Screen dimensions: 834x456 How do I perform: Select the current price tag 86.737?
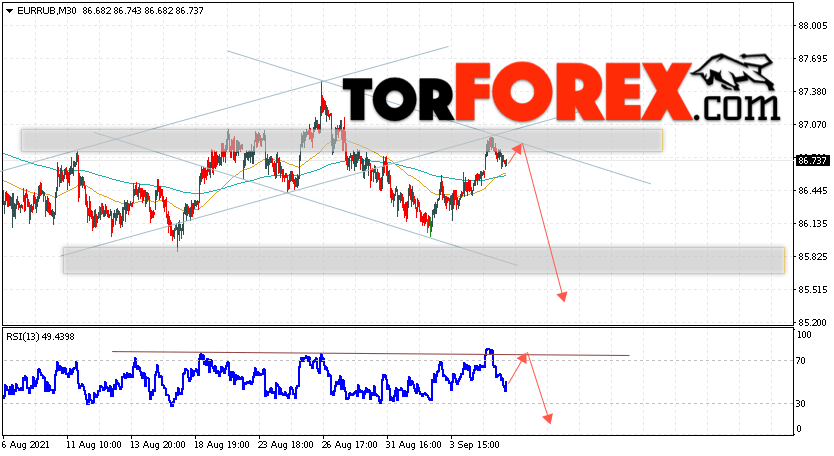812,160
